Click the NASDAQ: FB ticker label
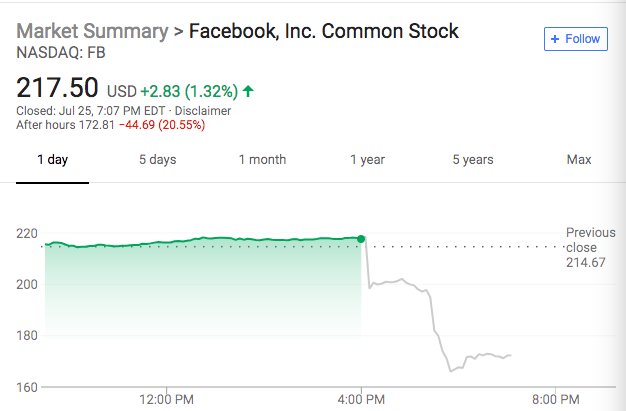 point(60,51)
